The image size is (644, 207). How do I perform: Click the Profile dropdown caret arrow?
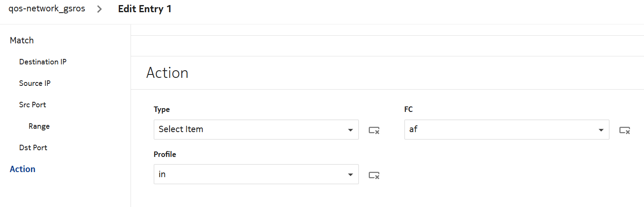click(x=351, y=175)
